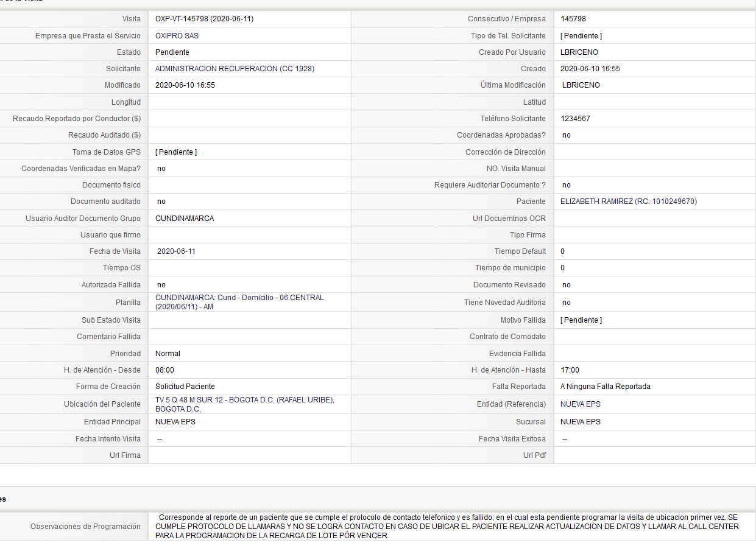
Task: Click the start attention hour 08:00
Action: coord(164,370)
